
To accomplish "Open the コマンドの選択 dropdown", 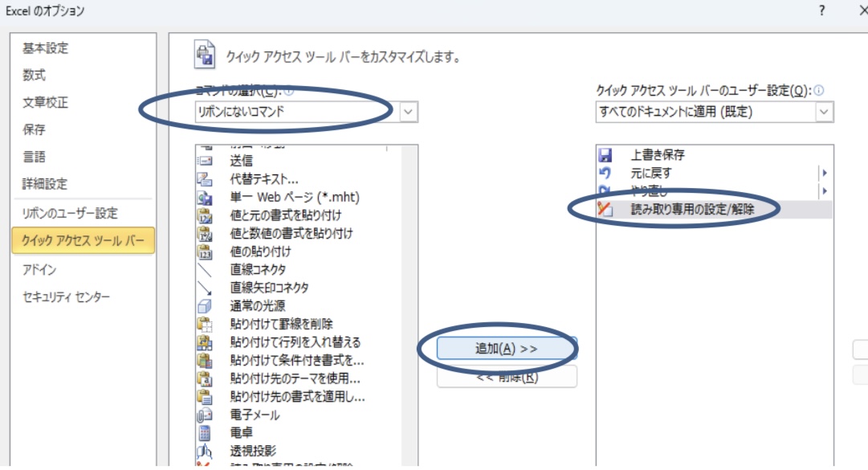I will pyautogui.click(x=409, y=112).
